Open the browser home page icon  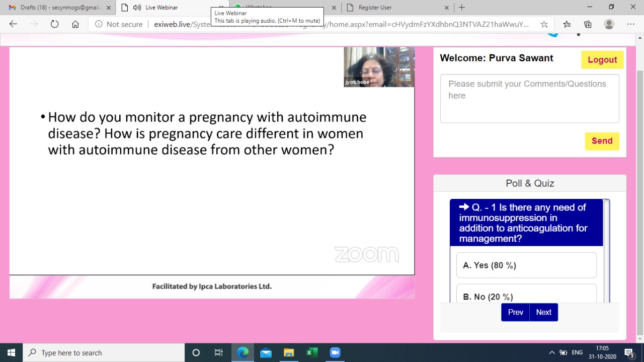[75, 24]
